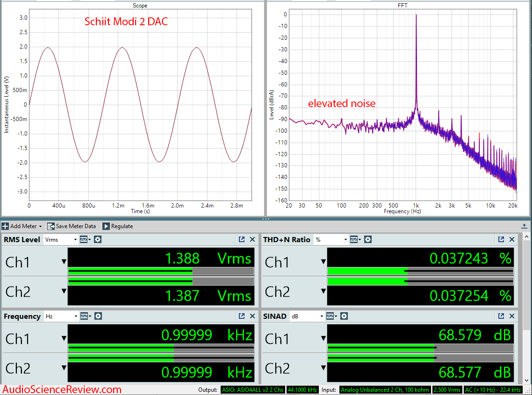Open the SINAD unit dropdown (dB)
The height and width of the screenshot is (395, 532).
pyautogui.click(x=307, y=316)
